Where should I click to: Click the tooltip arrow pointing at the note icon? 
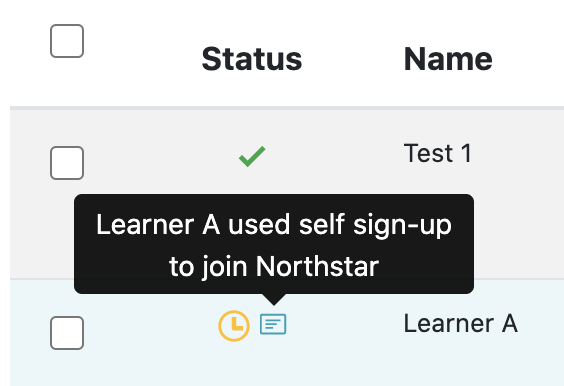click(x=274, y=300)
